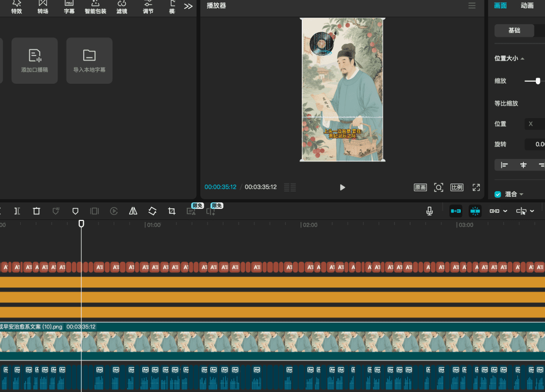
Task: Click the current time 00:00:35:12
Action: pyautogui.click(x=221, y=187)
